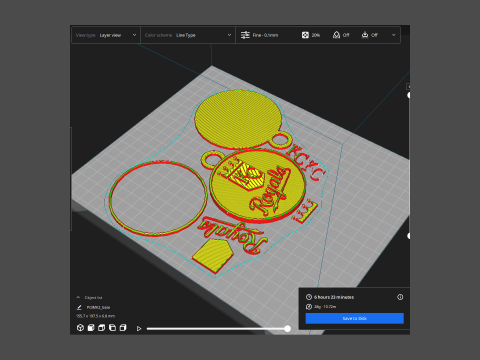The width and height of the screenshot is (480, 360).
Task: Click the 20% infill value
Action: [x=316, y=35]
